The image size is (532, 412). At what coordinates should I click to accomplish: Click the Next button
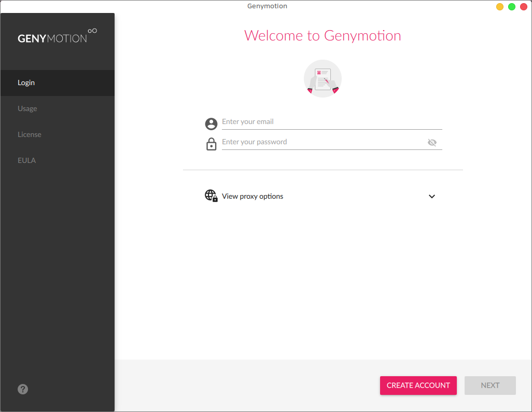pos(490,386)
